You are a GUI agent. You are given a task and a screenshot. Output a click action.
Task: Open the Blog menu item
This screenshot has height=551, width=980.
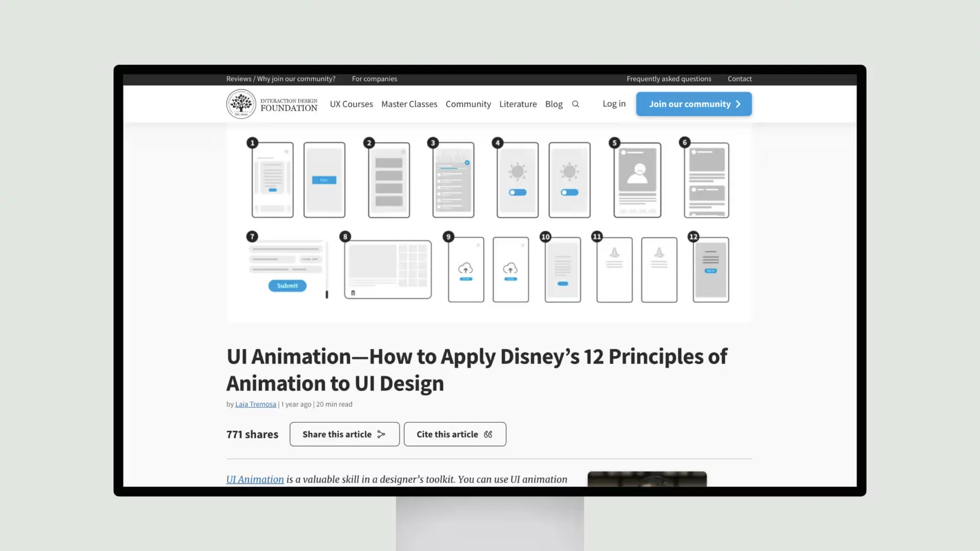tap(554, 104)
